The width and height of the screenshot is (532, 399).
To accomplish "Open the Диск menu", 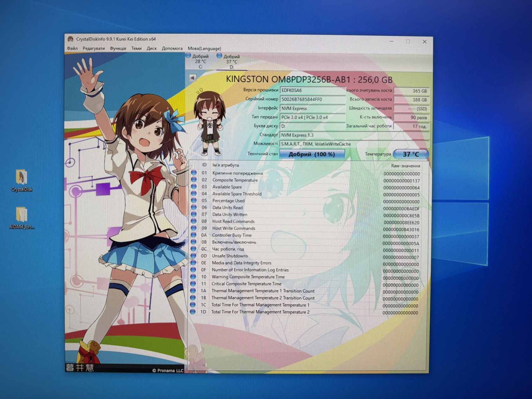I will click(x=152, y=48).
